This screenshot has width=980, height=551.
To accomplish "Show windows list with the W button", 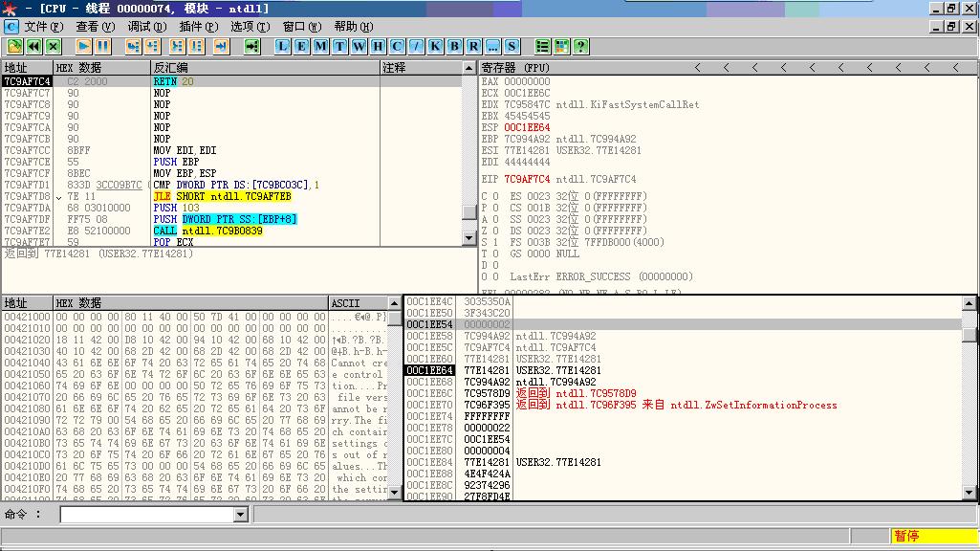I will 359,46.
